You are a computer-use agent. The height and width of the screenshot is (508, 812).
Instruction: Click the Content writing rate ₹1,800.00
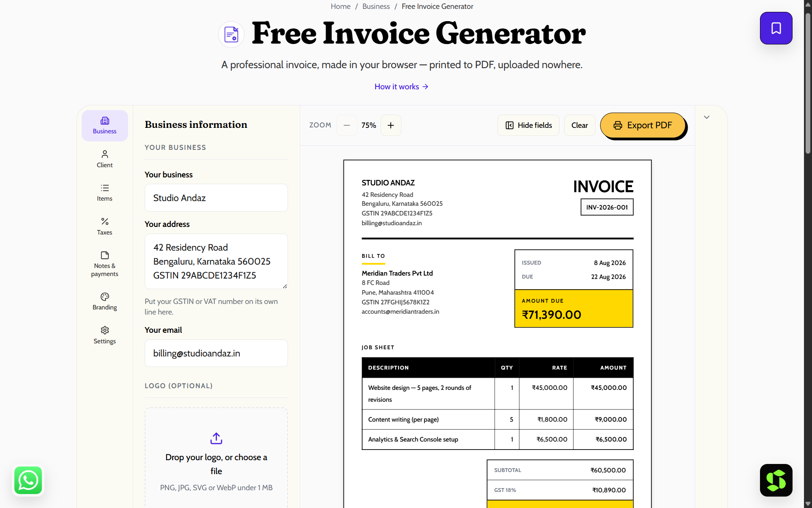(x=552, y=420)
